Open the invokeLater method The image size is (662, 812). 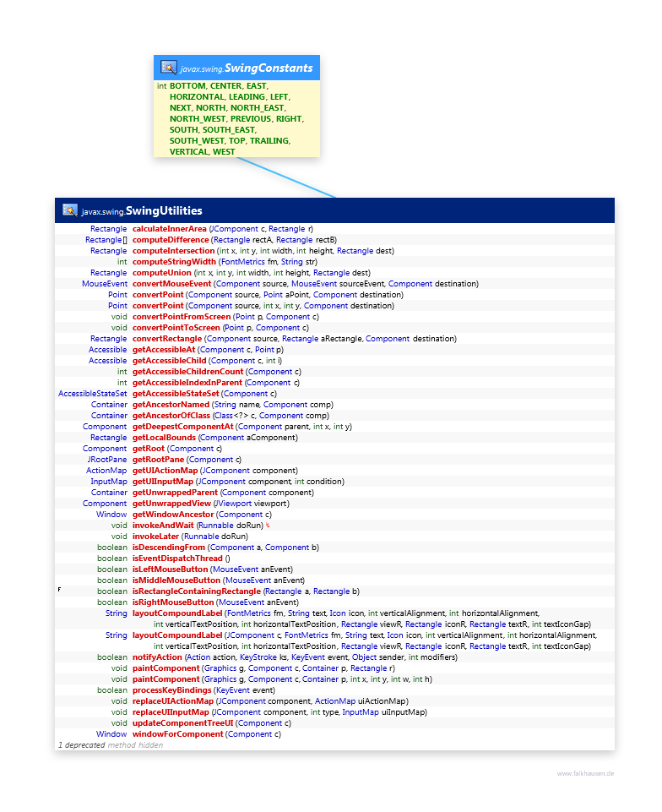[x=156, y=537]
